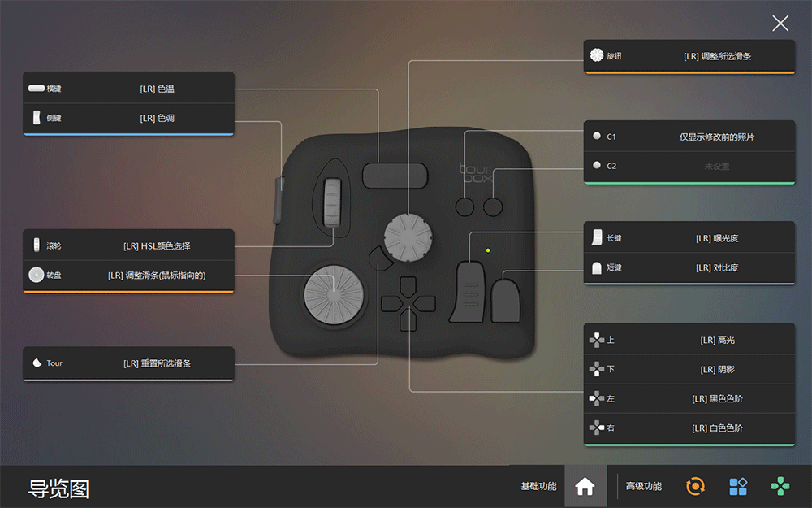Click the device's large dial

point(334,296)
